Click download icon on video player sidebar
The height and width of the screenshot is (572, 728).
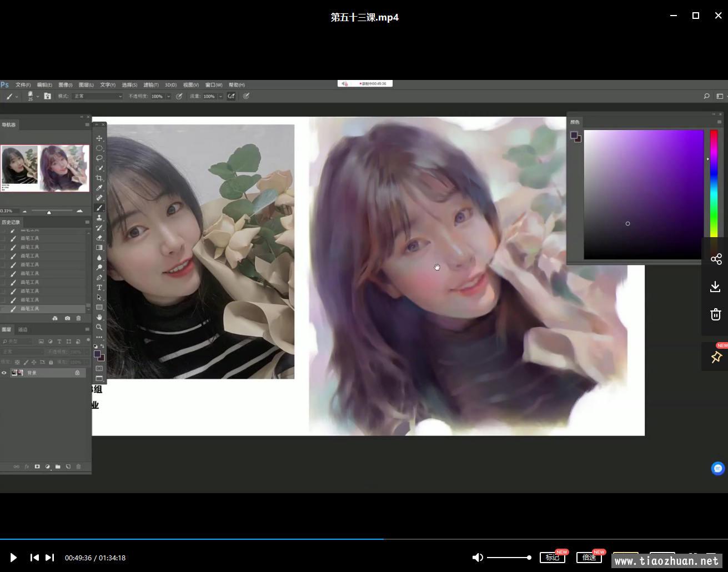coord(715,287)
